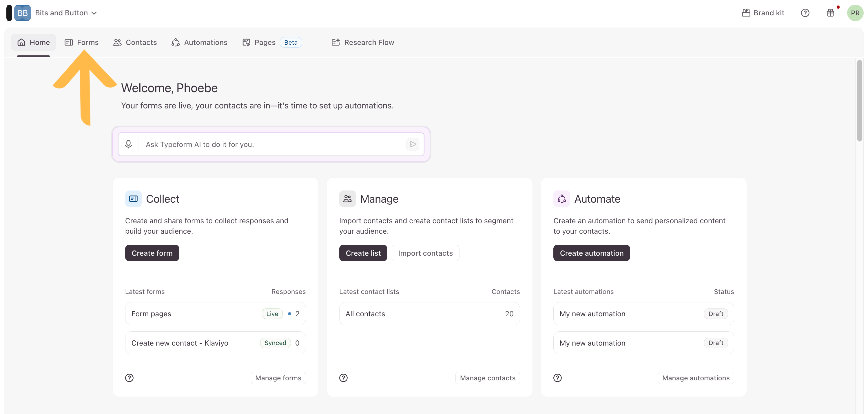Click the Latest forms label
This screenshot has height=414, width=868.
point(145,292)
